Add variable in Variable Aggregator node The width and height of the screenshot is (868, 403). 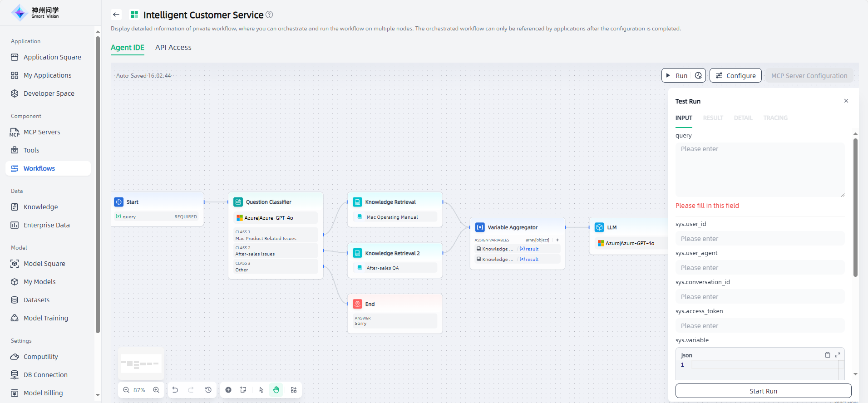[x=557, y=240]
